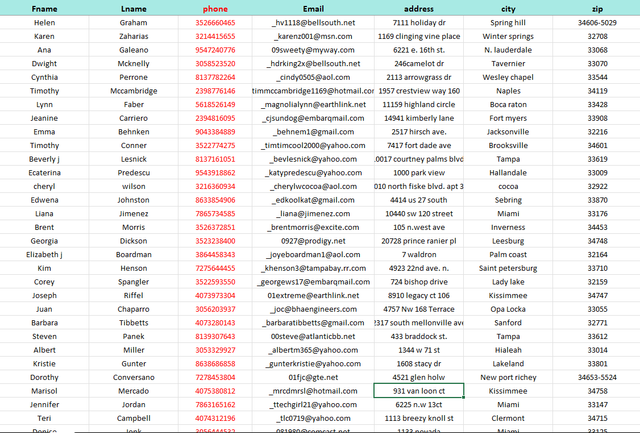The width and height of the screenshot is (640, 433).
Task: Click city cell New port richey
Action: click(508, 377)
